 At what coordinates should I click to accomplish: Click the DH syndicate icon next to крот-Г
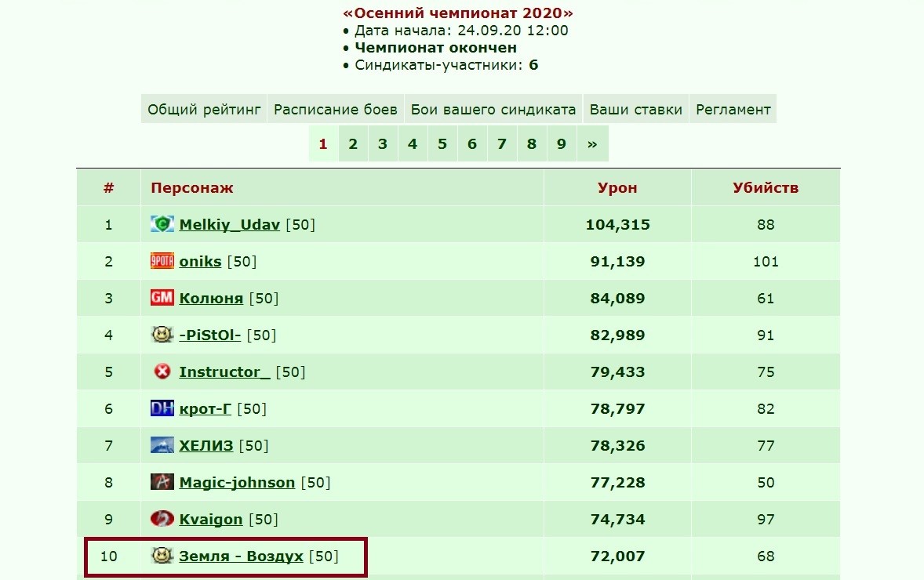coord(162,408)
